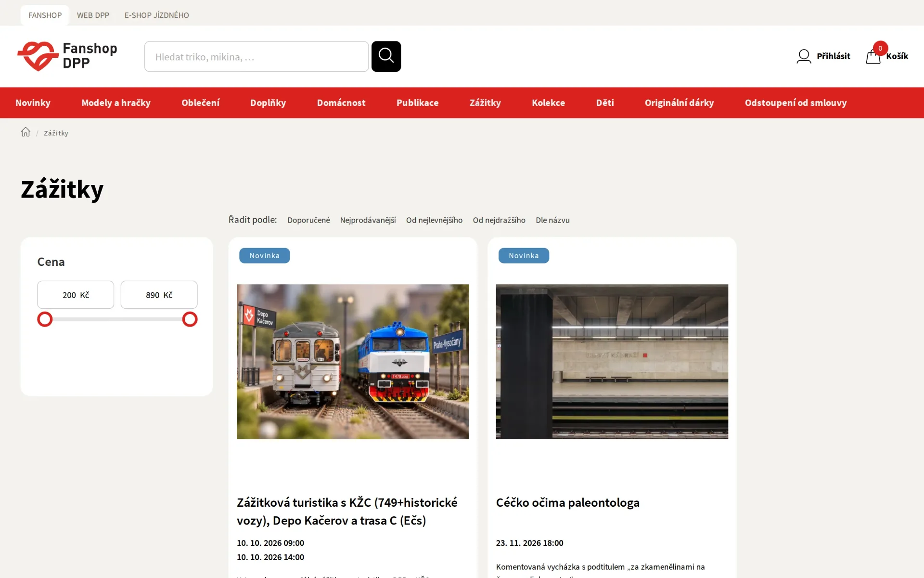
Task: Click the date 23. 11. 2026 18:00
Action: pos(529,543)
